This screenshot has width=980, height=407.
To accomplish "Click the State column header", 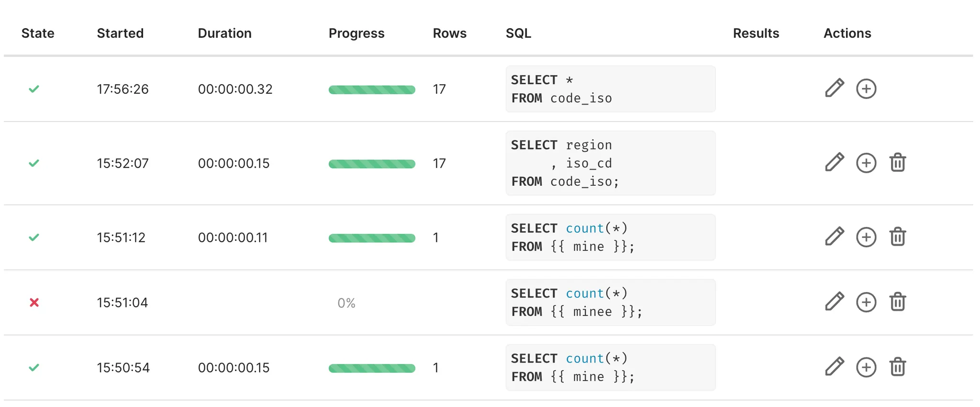I will [x=38, y=33].
